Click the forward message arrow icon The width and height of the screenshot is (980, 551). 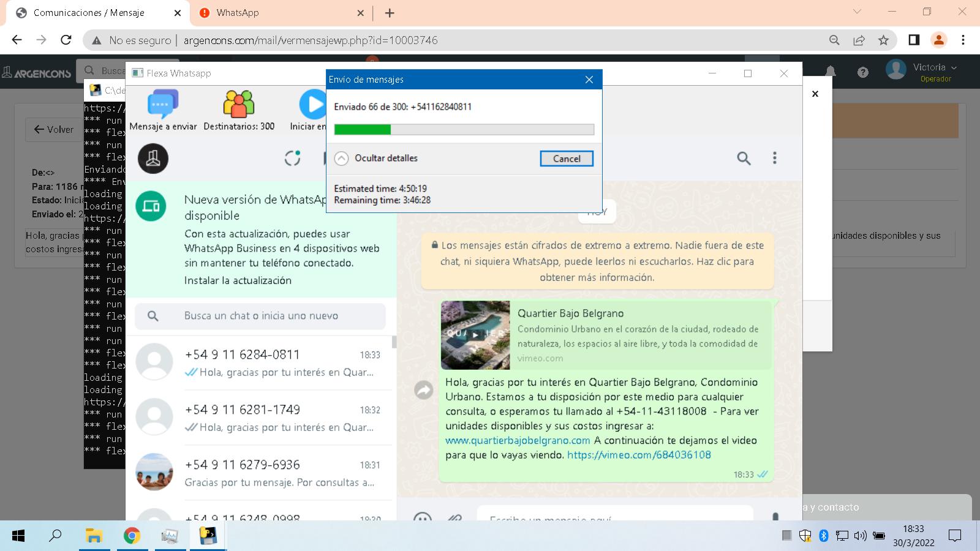[424, 389]
